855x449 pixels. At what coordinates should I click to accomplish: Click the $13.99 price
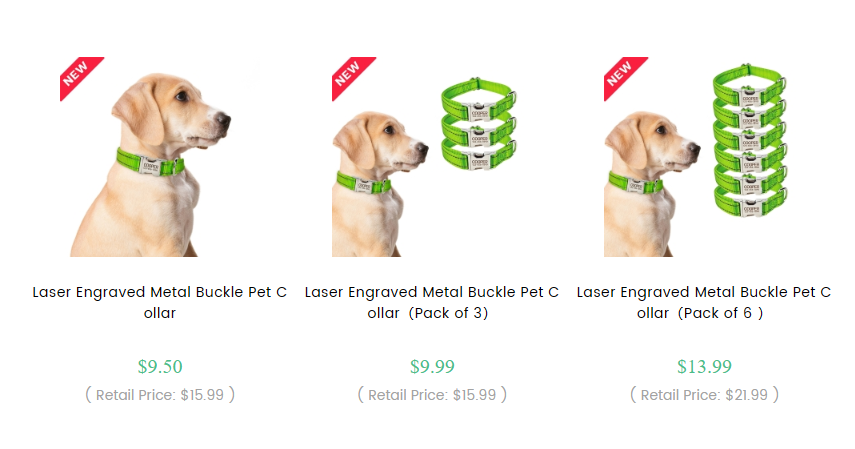(x=705, y=366)
